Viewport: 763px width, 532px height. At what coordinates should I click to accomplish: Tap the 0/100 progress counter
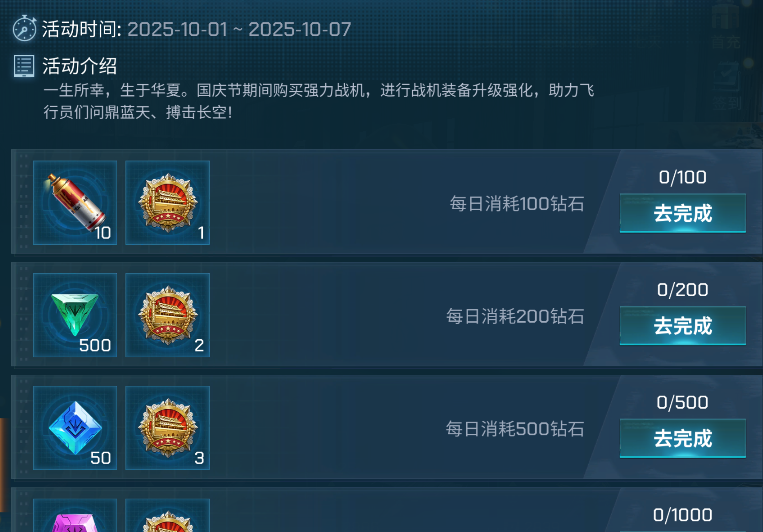click(683, 177)
